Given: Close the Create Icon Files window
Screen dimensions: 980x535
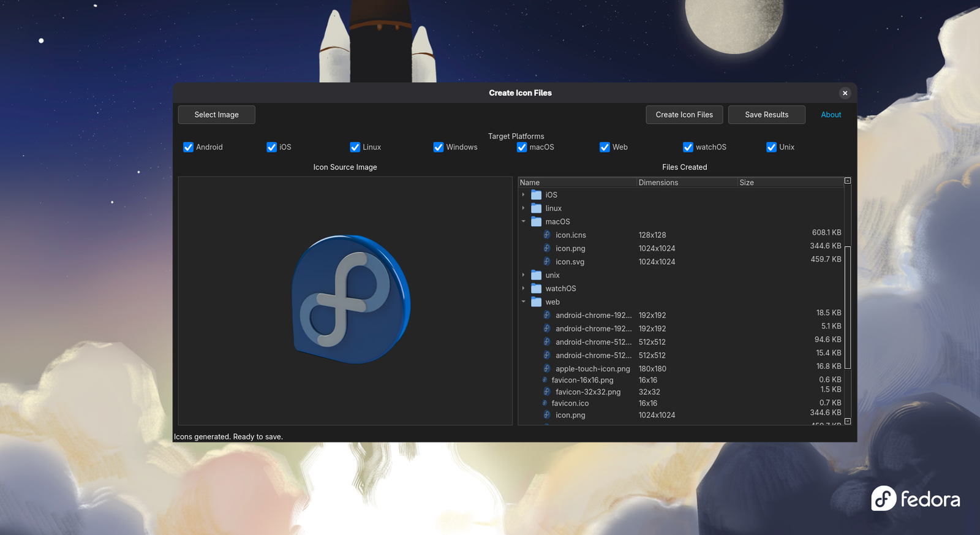Looking at the screenshot, I should (845, 93).
